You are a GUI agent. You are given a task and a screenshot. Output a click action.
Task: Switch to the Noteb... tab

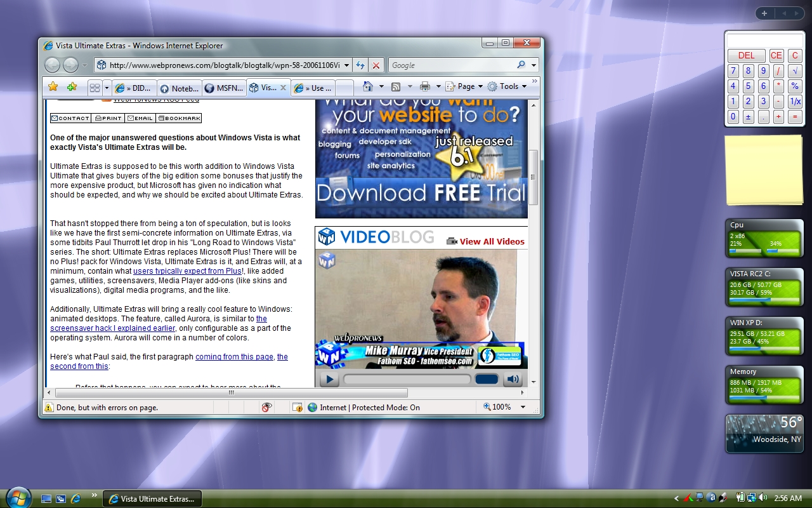click(x=180, y=88)
